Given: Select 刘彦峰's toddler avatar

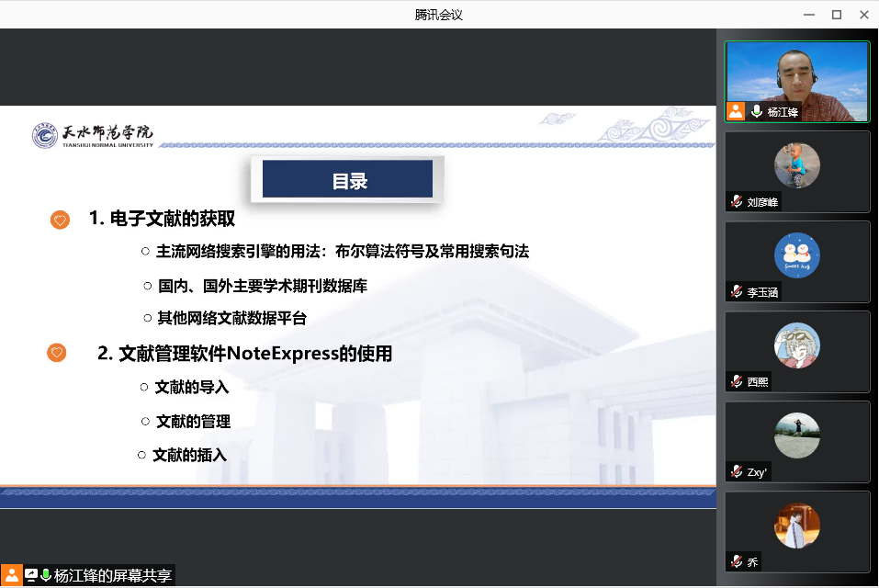Looking at the screenshot, I should [796, 165].
